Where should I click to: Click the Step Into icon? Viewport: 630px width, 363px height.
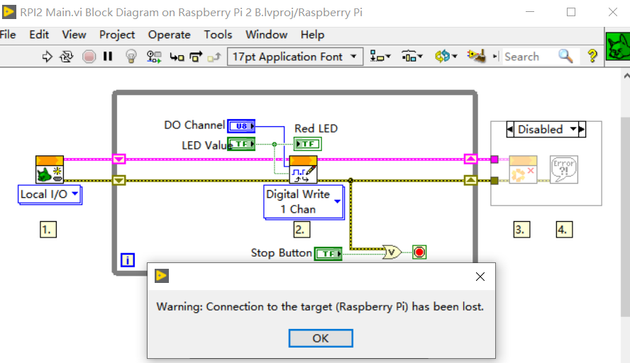click(177, 57)
